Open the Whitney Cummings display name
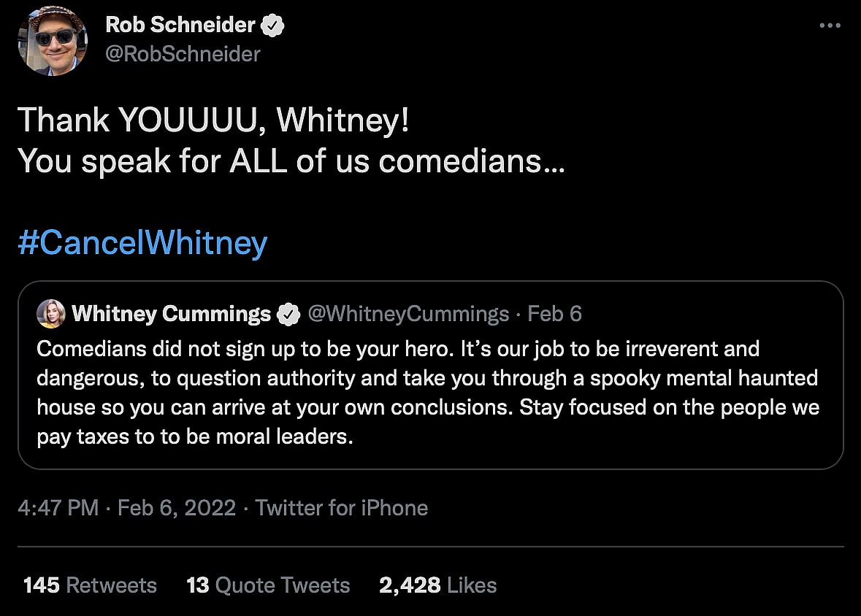 point(171,314)
